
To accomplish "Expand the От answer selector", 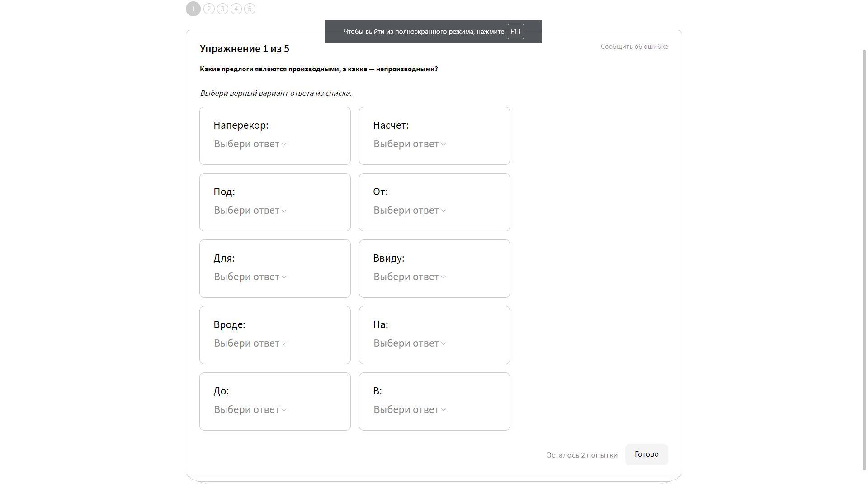I will [410, 211].
